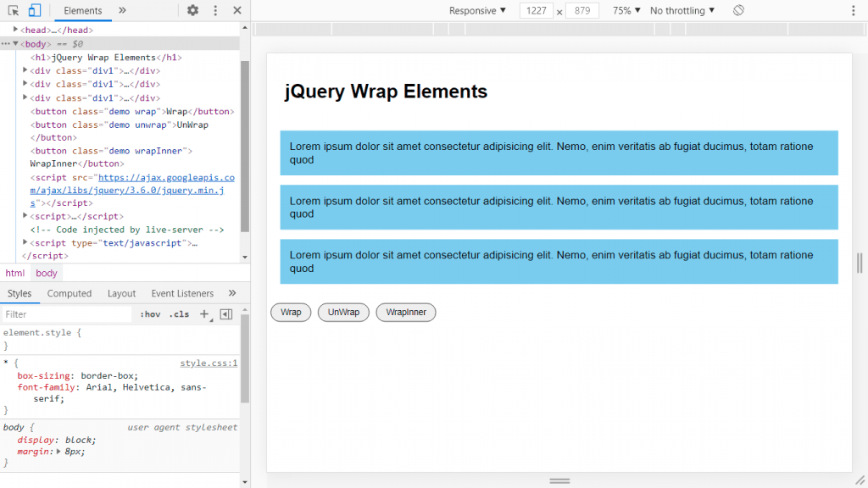Expand the head element node
Viewport: 868px width, 488px height.
coord(14,30)
